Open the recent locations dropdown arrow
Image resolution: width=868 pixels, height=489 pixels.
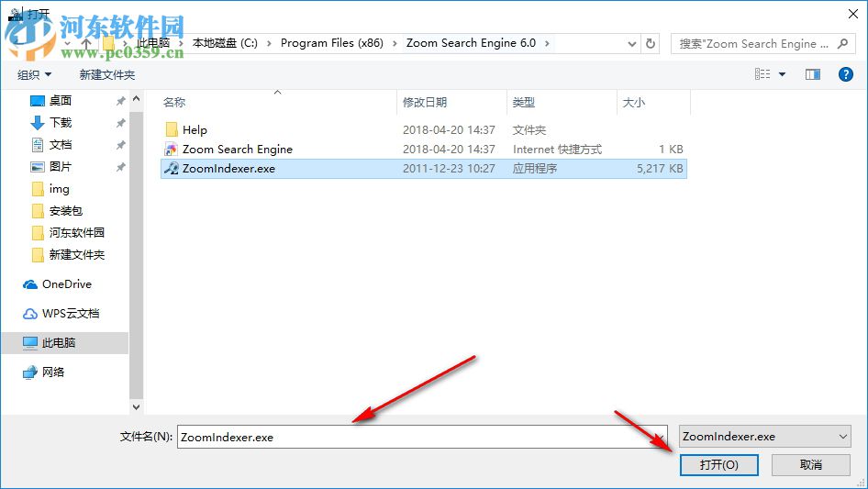[67, 43]
